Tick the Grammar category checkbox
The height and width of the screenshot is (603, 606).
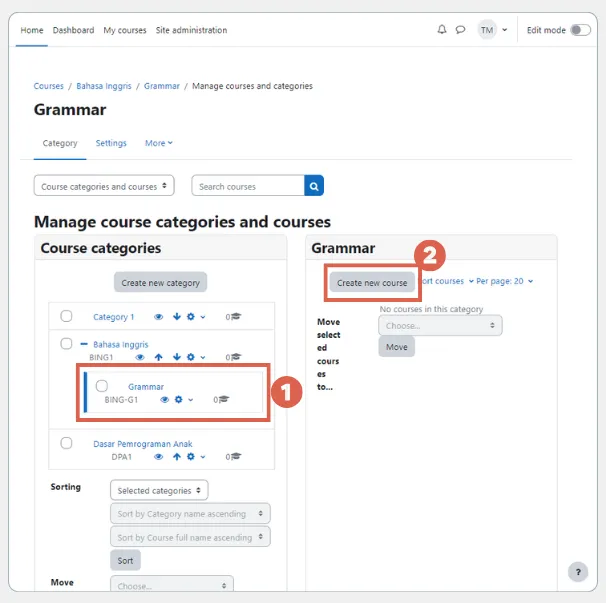coord(102,385)
